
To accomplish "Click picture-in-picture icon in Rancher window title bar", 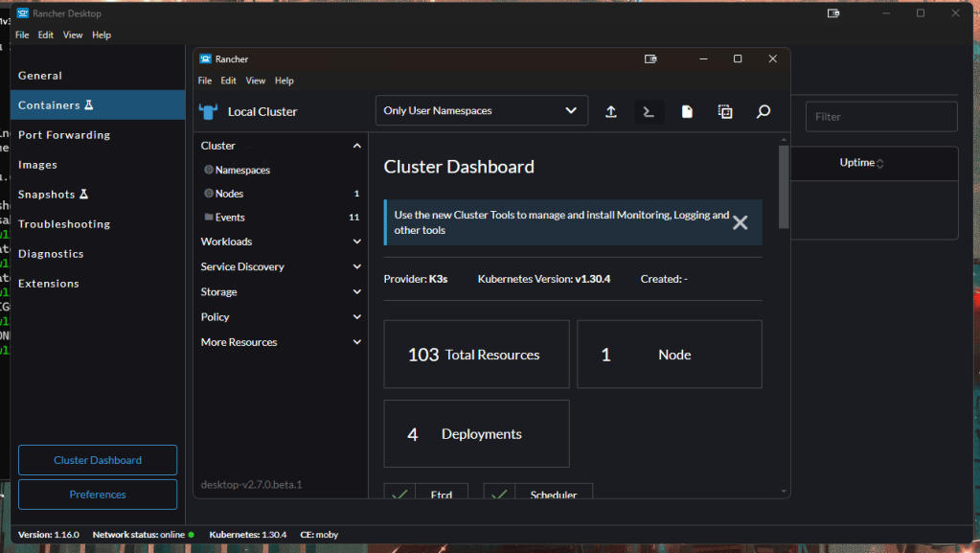I will 650,58.
